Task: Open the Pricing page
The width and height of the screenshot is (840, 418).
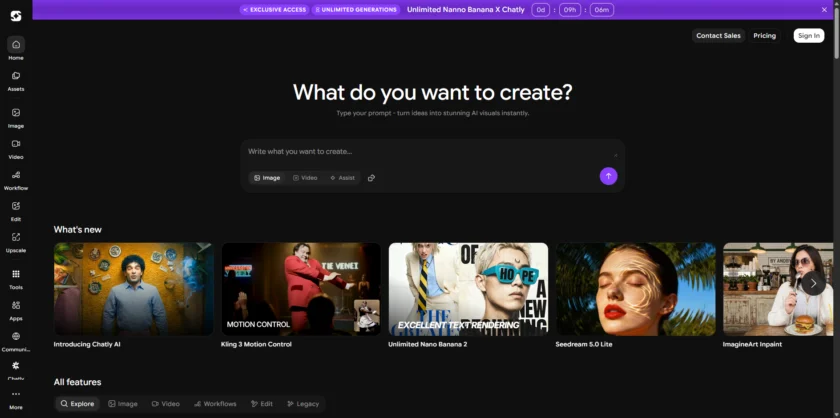Action: [764, 36]
